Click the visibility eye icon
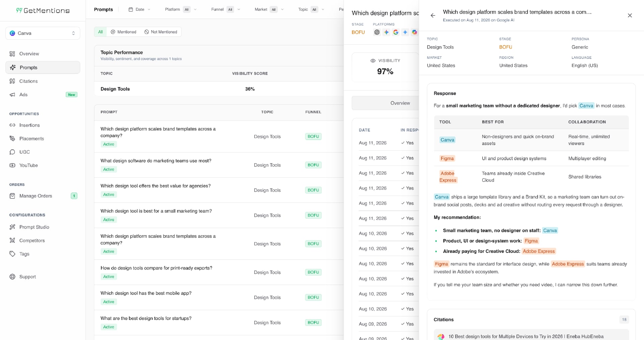The width and height of the screenshot is (644, 340). coord(373,61)
